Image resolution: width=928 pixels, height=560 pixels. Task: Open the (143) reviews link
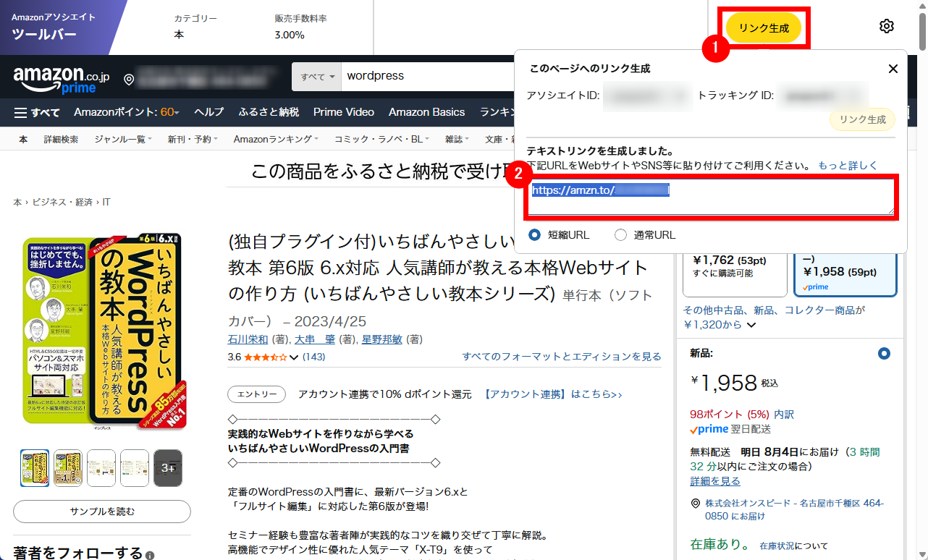click(313, 357)
